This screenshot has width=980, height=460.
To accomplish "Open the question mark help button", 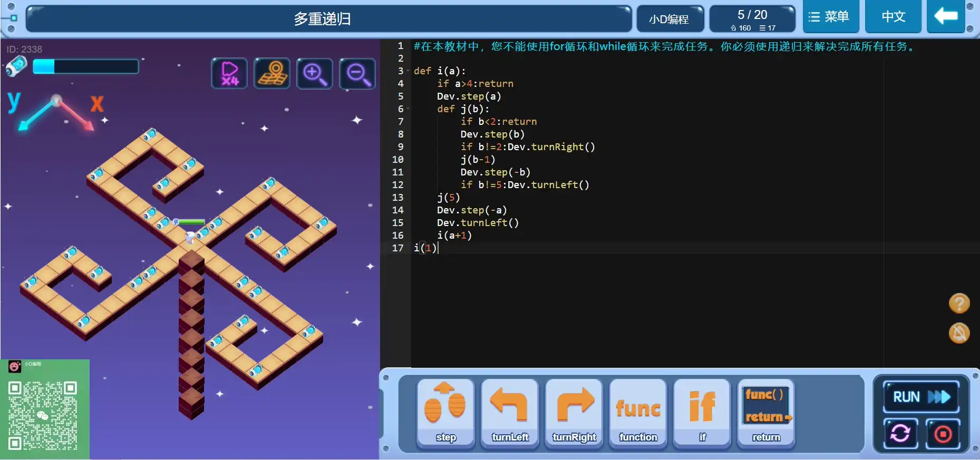I will (959, 304).
